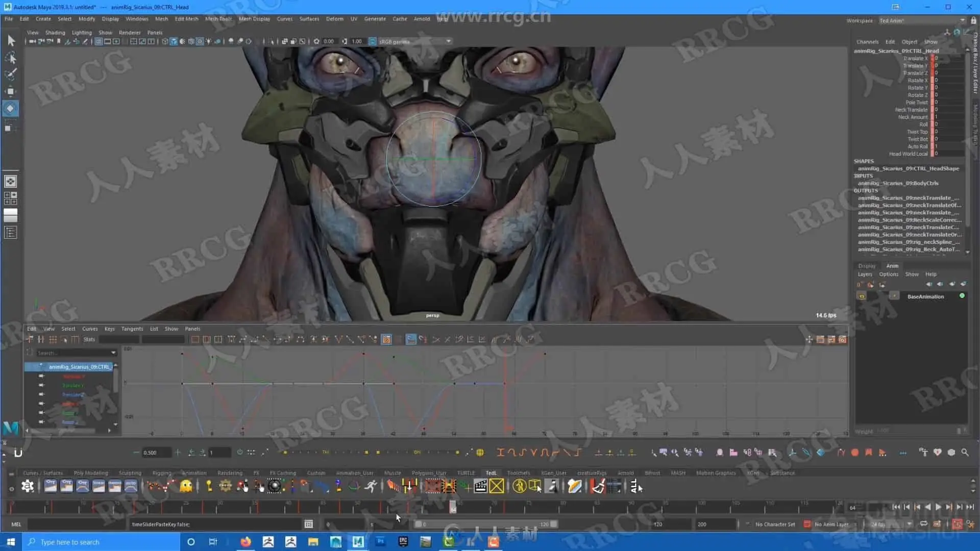
Task: Open the Mesh Tools menu
Action: (218, 19)
